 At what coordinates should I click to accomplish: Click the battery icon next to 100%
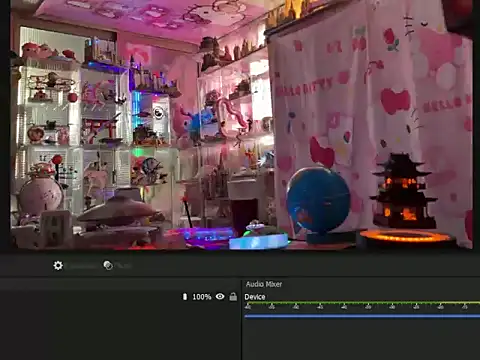(x=185, y=296)
